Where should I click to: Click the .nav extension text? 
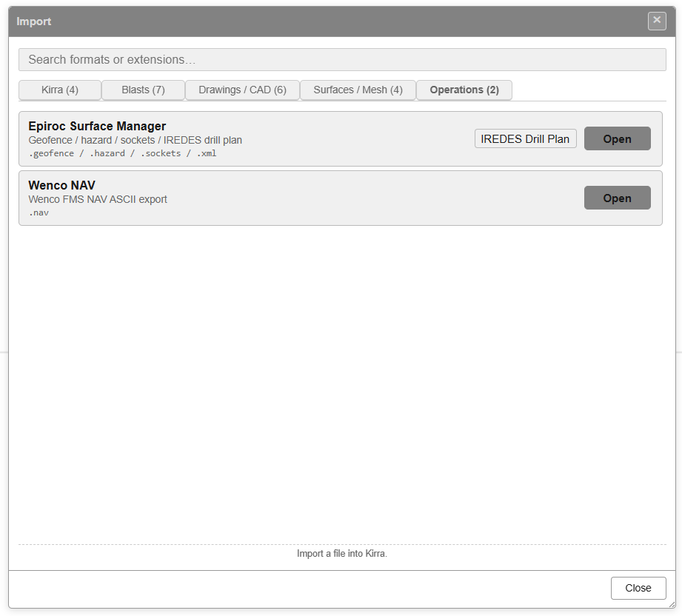pos(39,212)
